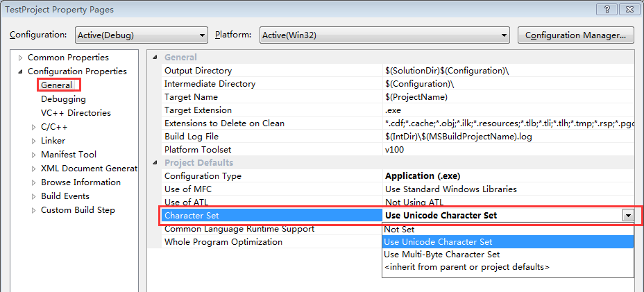This screenshot has height=292, width=644.
Task: Select the Build Events tree item label
Action: pos(65,196)
